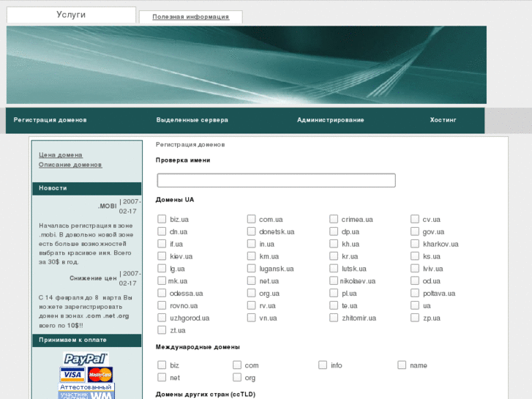Viewport: 532px width, 399px height.
Task: Select the lviv.ua checkbox
Action: pos(415,268)
